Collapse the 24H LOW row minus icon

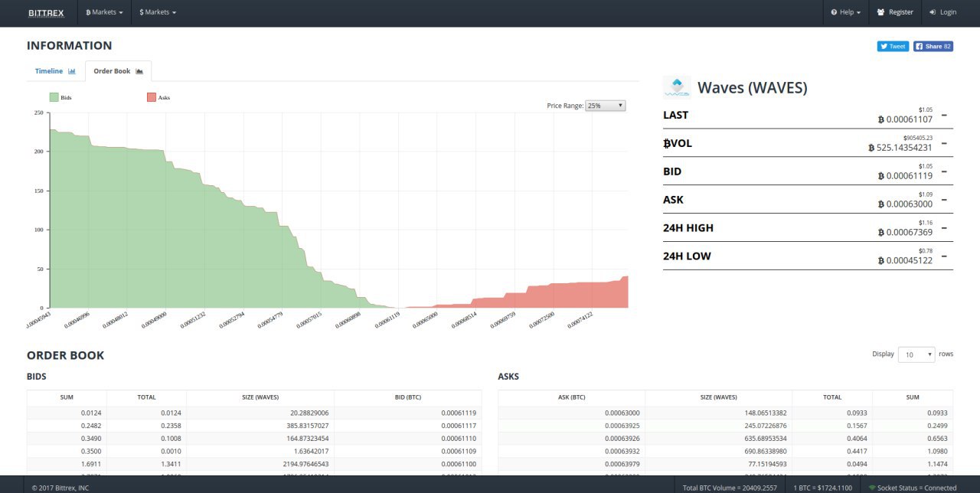(x=944, y=256)
